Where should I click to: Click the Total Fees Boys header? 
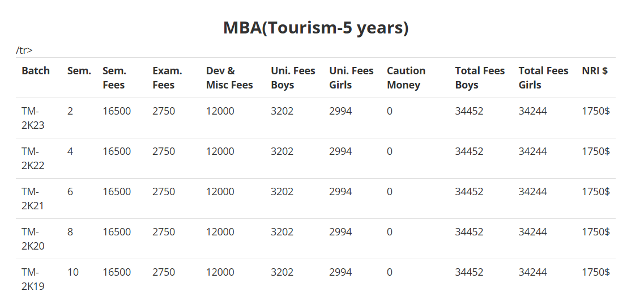point(480,78)
